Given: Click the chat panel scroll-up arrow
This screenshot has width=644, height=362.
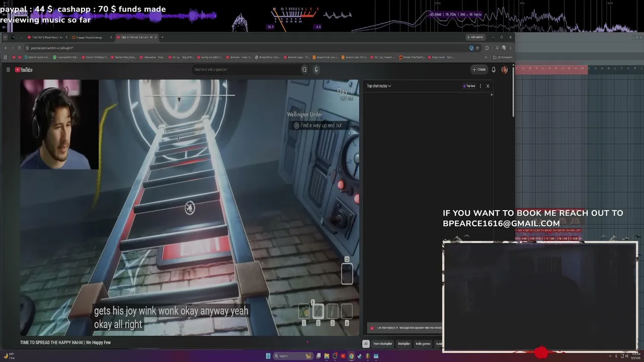Looking at the screenshot, I should [x=492, y=94].
